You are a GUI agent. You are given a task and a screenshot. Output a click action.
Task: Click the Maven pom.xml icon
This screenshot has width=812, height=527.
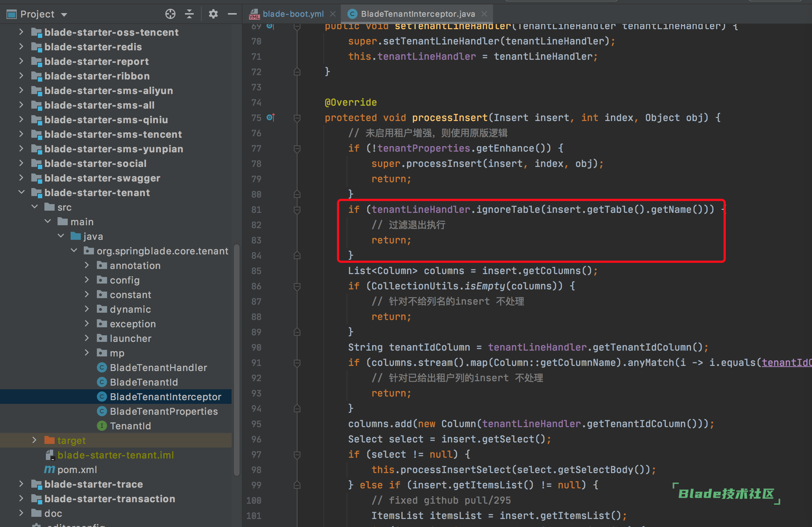pyautogui.click(x=50, y=469)
